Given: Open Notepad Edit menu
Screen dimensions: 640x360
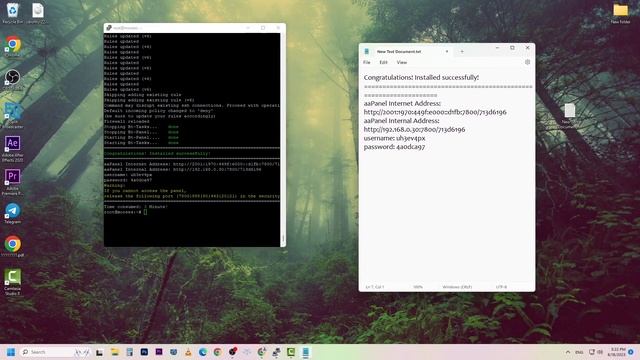Looking at the screenshot, I should (383, 62).
